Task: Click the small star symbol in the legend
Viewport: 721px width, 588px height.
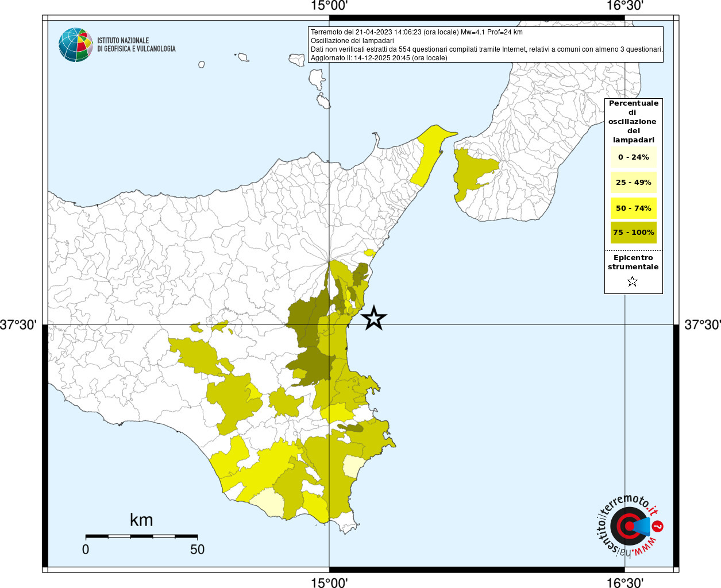Action: tap(633, 281)
